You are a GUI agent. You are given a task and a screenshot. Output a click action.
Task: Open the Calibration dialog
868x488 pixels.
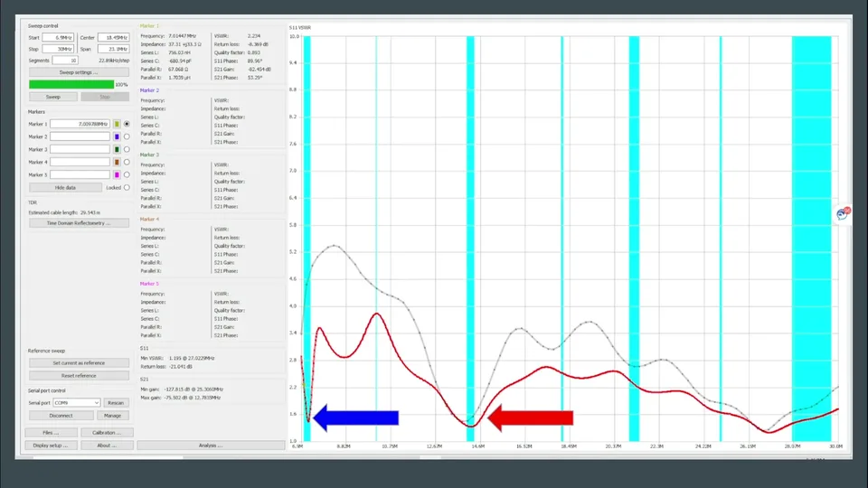(107, 433)
